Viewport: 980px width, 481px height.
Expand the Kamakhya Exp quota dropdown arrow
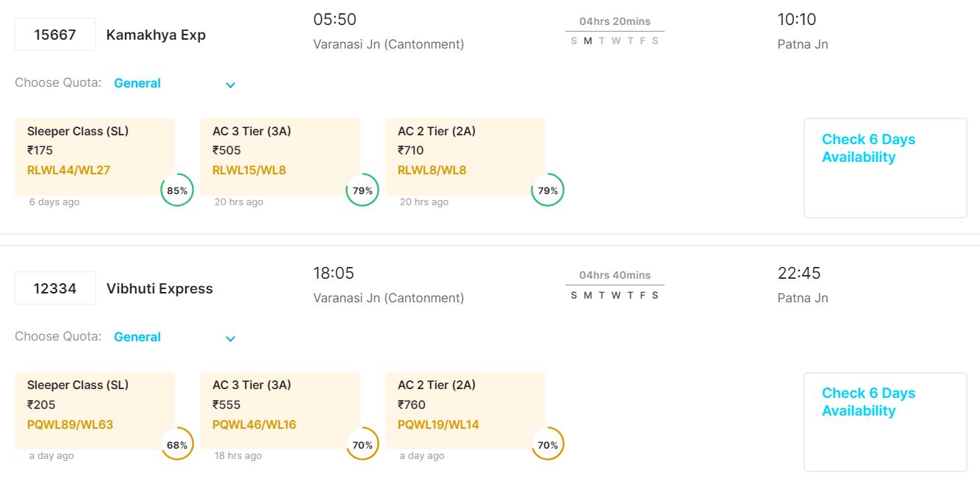[x=230, y=85]
